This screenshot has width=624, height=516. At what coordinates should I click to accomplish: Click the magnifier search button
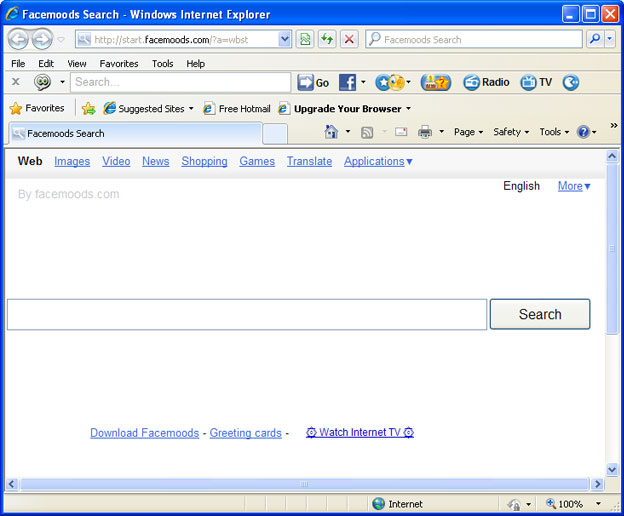click(595, 39)
